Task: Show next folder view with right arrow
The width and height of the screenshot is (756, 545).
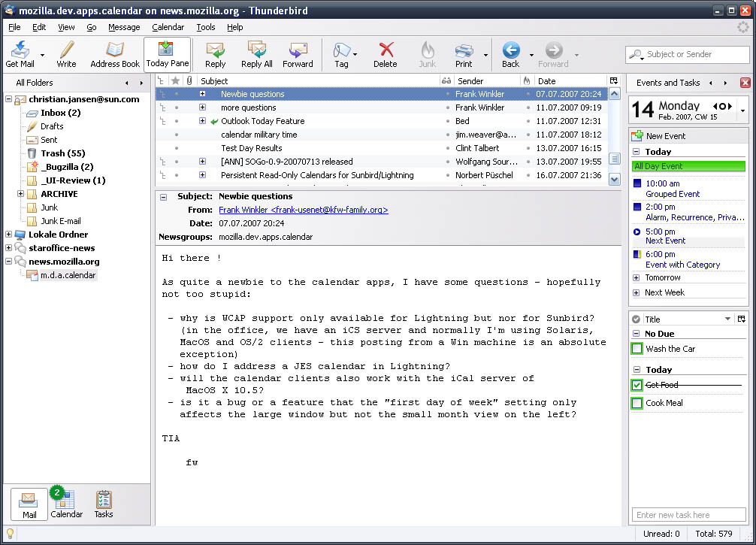Action: [141, 83]
